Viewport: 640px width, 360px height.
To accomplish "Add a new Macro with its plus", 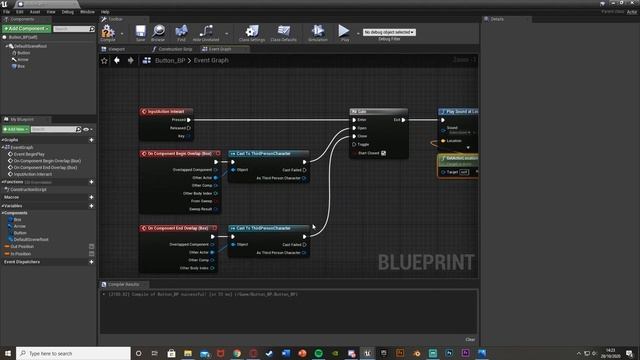I will [x=91, y=197].
